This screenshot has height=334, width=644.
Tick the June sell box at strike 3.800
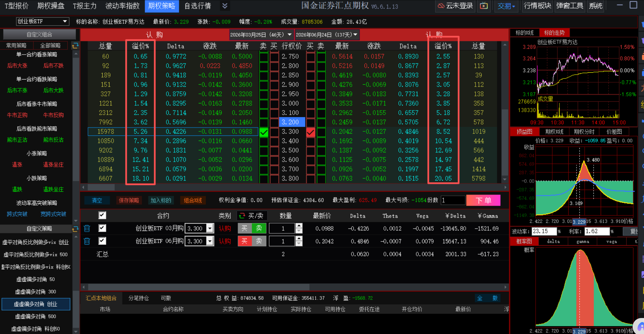tap(321, 179)
